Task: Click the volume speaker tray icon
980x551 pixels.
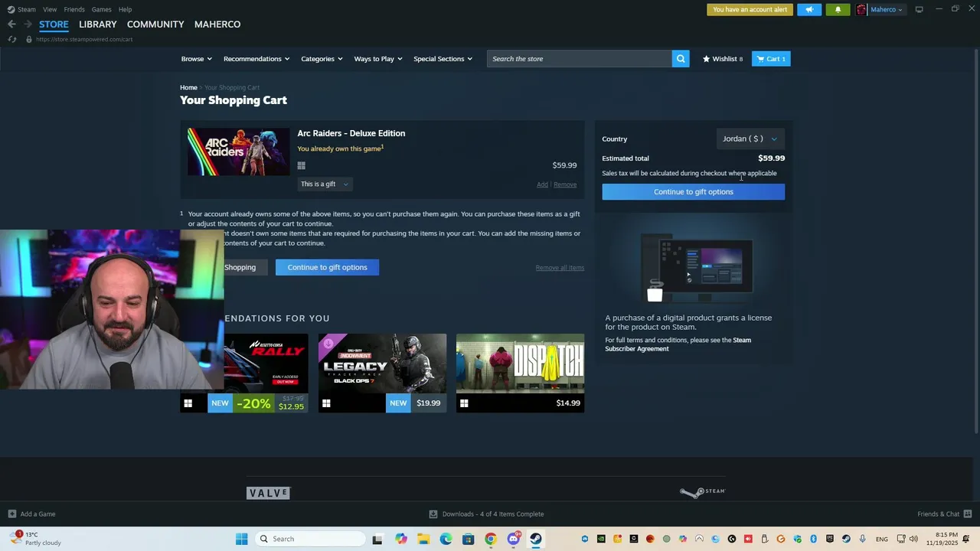Action: click(913, 539)
